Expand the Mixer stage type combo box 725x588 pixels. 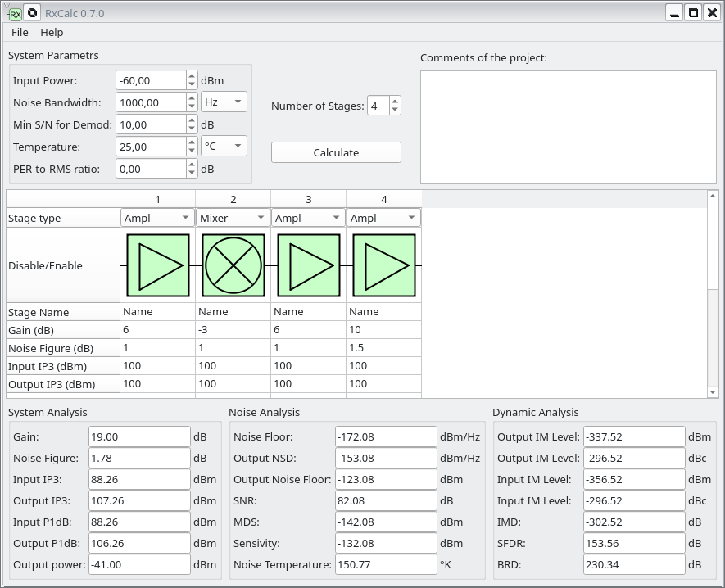click(x=233, y=218)
